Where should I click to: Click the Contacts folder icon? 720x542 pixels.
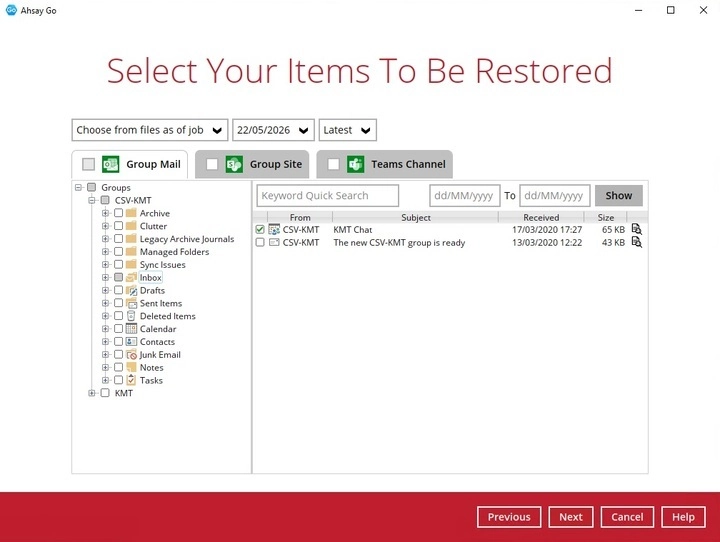click(x=131, y=342)
